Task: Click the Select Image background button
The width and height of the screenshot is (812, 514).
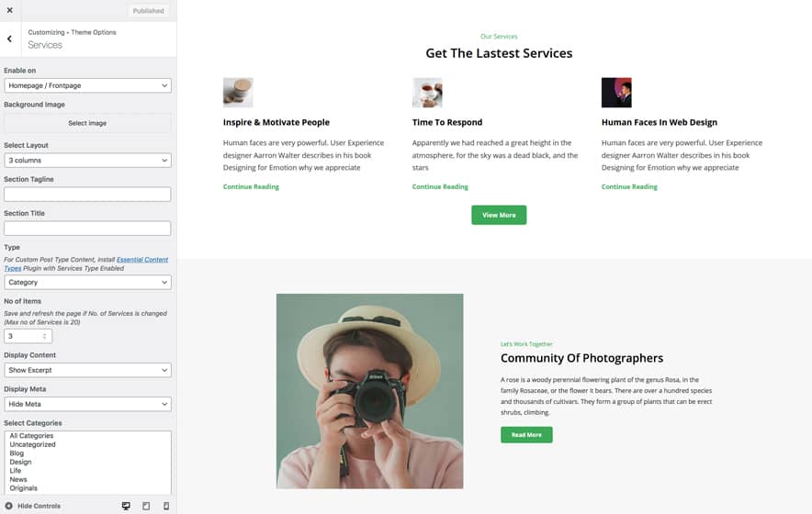Action: click(x=87, y=123)
